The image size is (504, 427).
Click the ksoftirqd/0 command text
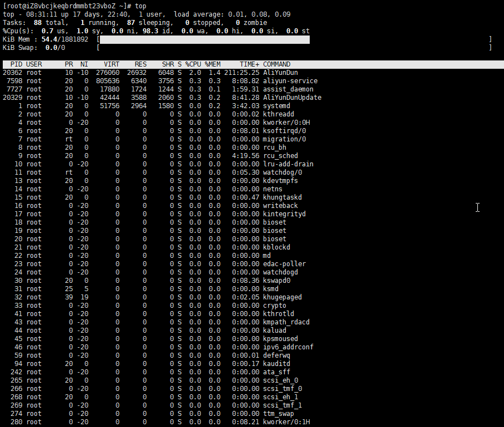(284, 131)
